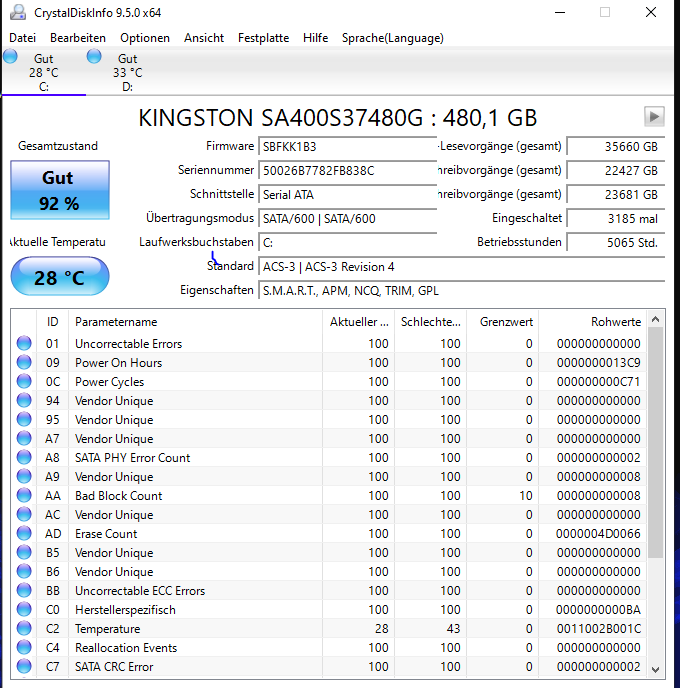Click status orb of Temperature row
This screenshot has width=680, height=688.
coord(24,628)
